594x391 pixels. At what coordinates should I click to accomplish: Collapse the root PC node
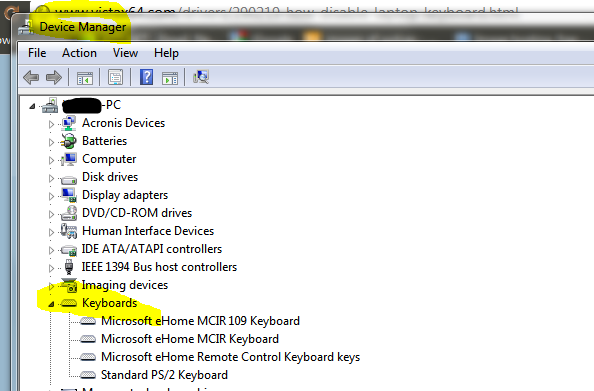[32, 106]
